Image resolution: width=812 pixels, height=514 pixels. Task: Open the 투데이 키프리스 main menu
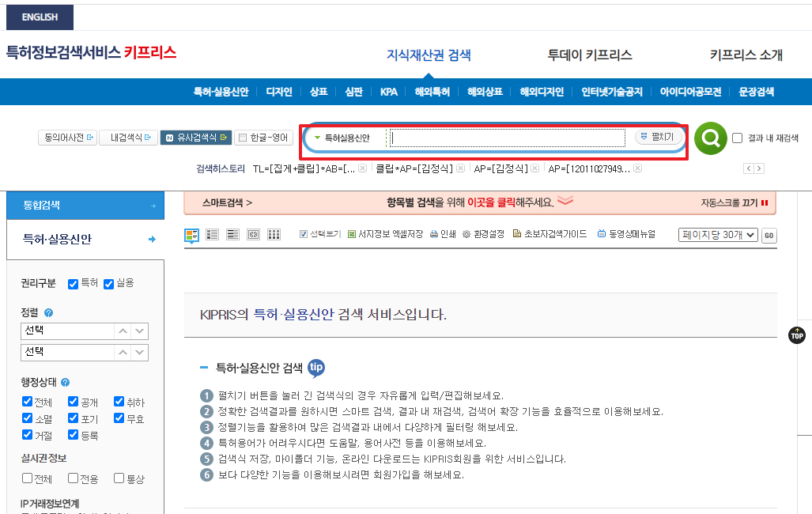click(x=590, y=55)
